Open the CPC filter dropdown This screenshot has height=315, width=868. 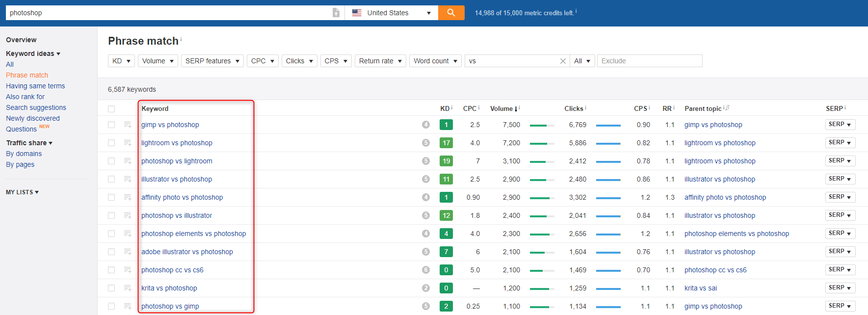tap(263, 61)
